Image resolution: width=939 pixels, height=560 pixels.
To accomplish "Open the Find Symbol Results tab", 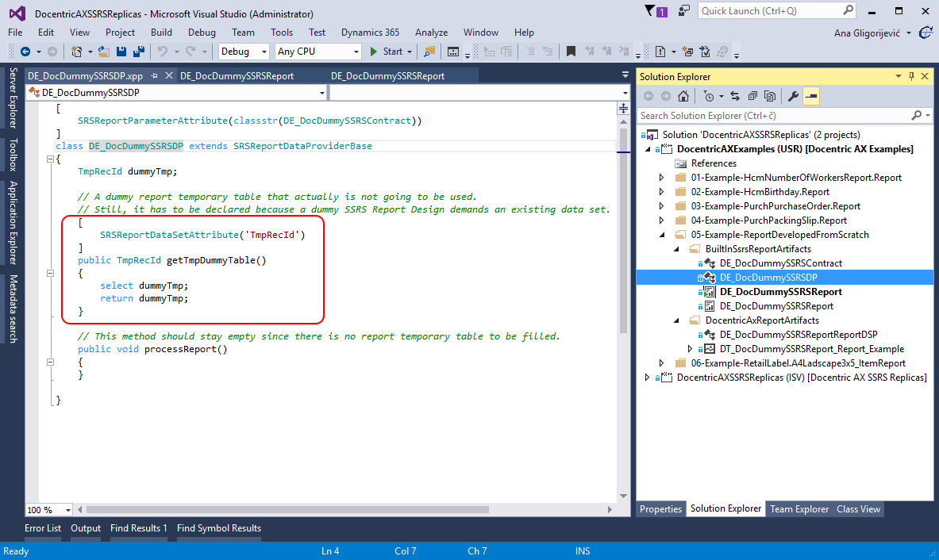I will pos(218,528).
